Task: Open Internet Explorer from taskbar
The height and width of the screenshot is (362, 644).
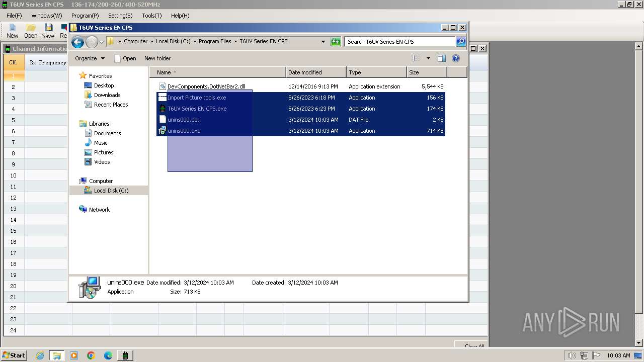Action: pos(40,355)
